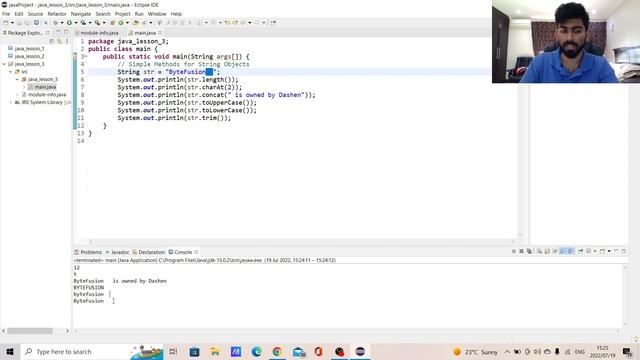The width and height of the screenshot is (640, 360).
Task: Maximize the Console view panel
Action: point(624,251)
